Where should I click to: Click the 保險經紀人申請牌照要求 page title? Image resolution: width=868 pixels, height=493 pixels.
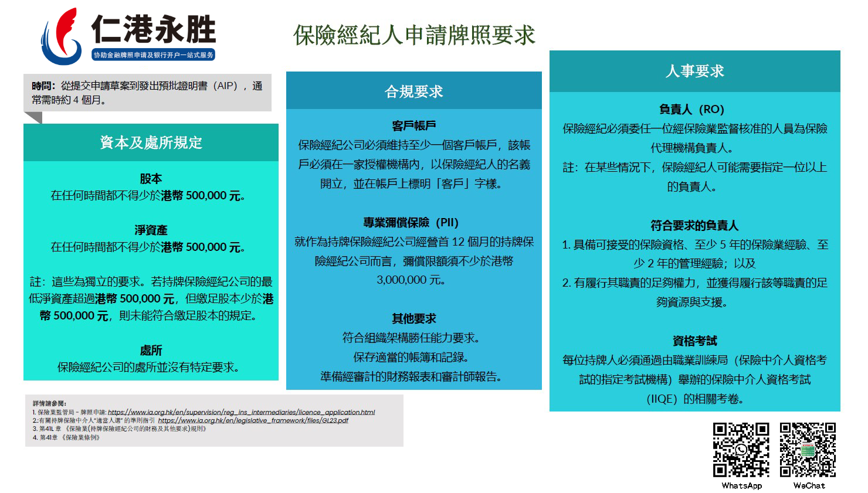[x=414, y=35]
